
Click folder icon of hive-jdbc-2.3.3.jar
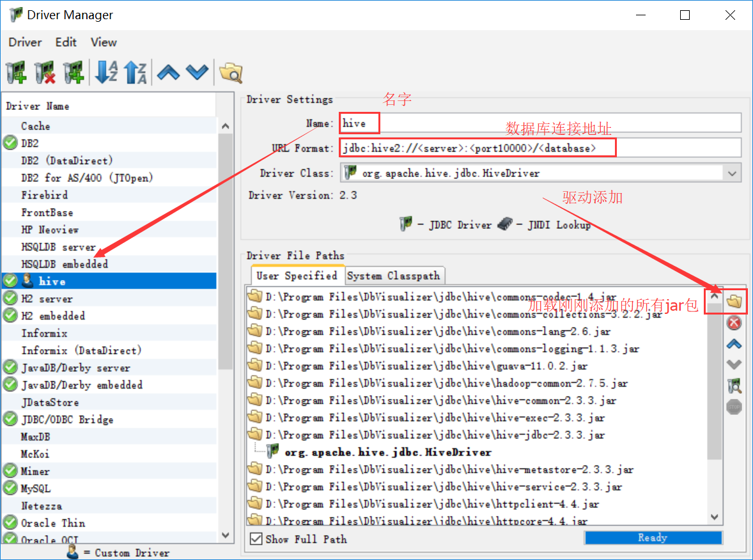point(255,435)
